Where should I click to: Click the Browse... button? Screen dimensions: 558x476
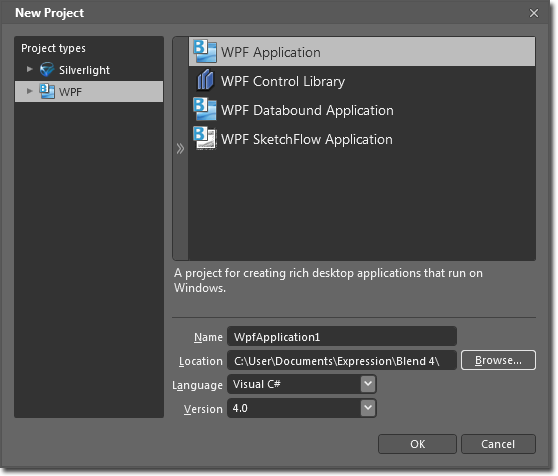tap(498, 360)
